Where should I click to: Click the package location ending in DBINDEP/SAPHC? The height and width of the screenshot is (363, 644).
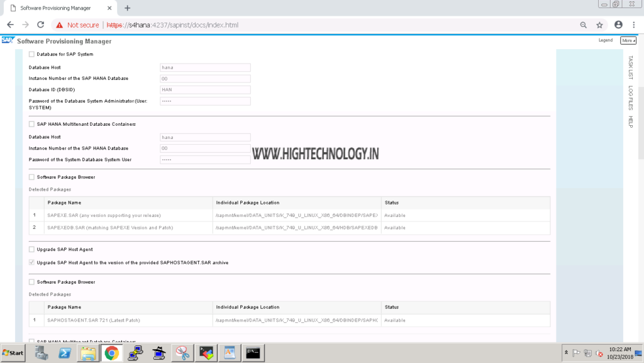tap(297, 320)
